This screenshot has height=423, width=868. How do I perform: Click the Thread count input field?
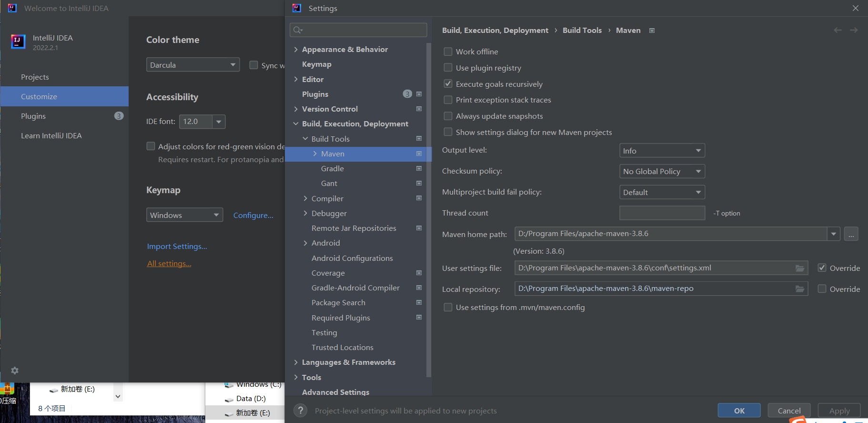click(x=662, y=213)
